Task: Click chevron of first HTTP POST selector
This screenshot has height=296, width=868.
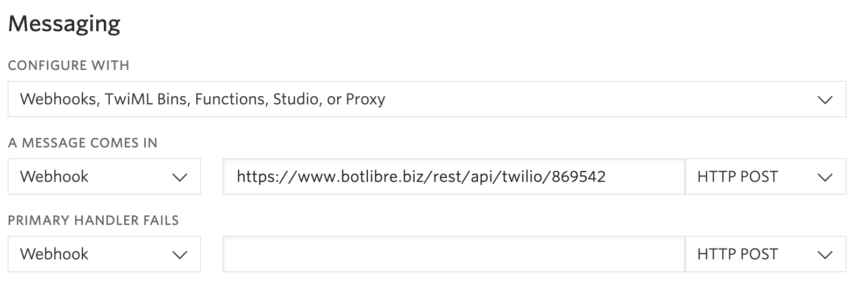Action: click(x=824, y=177)
